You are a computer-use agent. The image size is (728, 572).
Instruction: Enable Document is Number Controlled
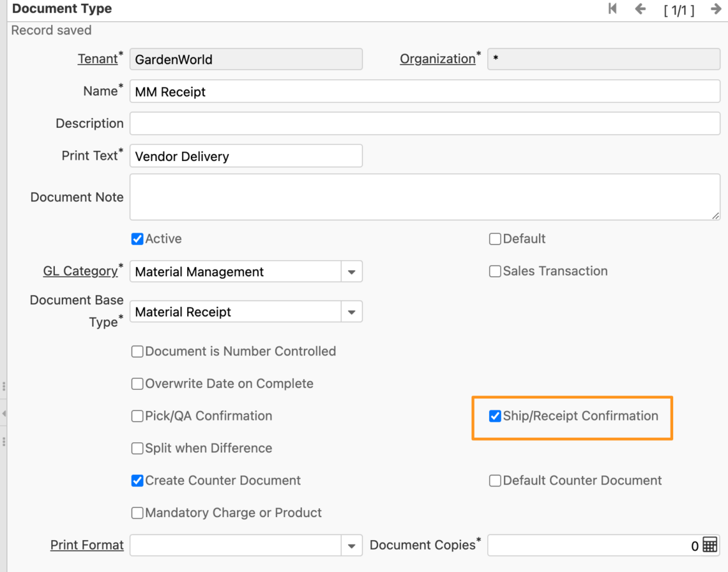coord(137,351)
